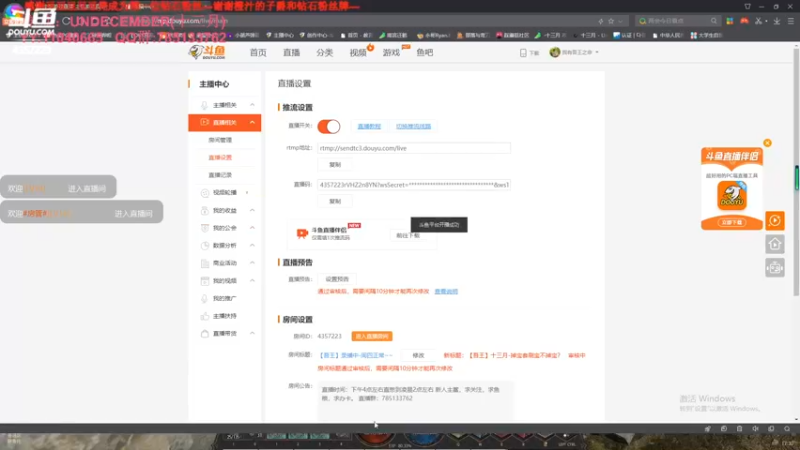Collapse the 直播相关 section chevron
The image size is (800, 450).
pyautogui.click(x=252, y=122)
